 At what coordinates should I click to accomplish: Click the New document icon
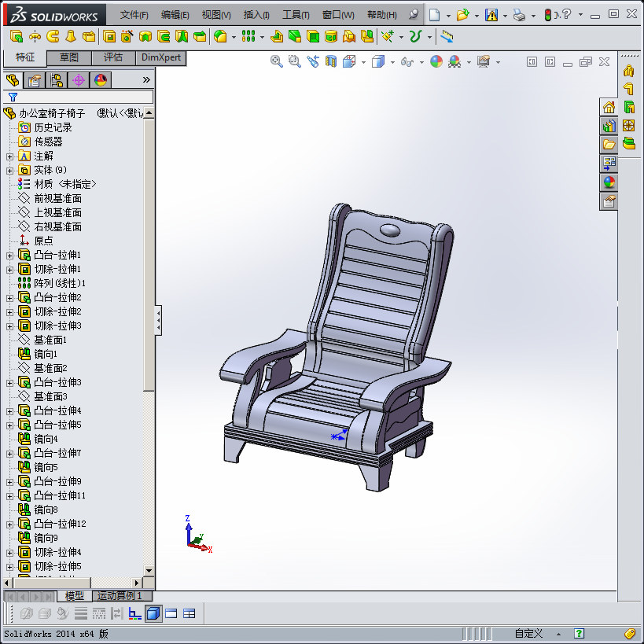coord(434,15)
